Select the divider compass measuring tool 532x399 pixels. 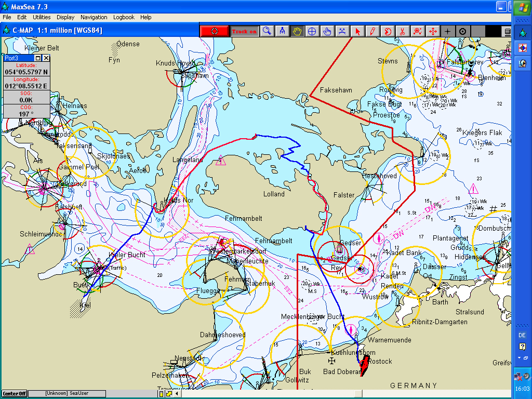tap(282, 31)
